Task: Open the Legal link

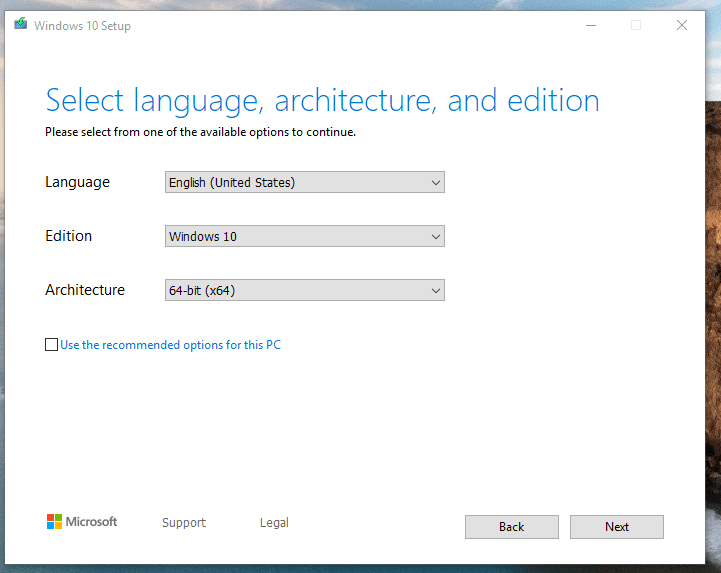Action: coord(274,523)
